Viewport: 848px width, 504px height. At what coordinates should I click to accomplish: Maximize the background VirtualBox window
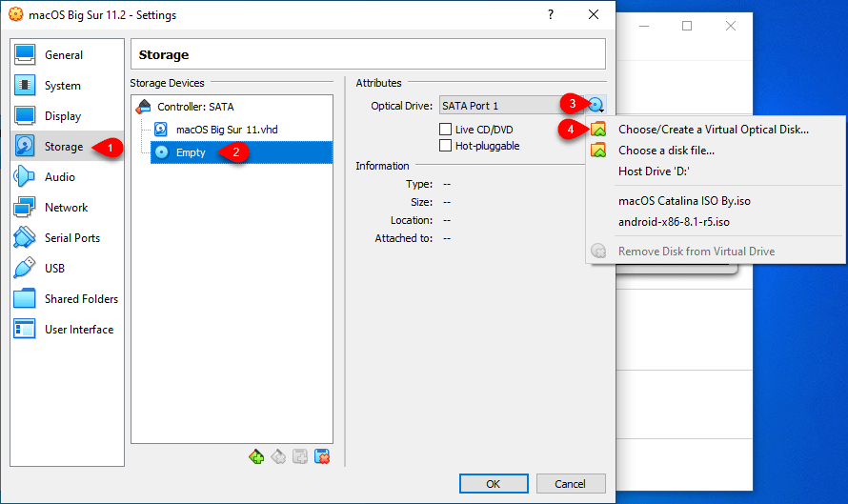coord(687,26)
